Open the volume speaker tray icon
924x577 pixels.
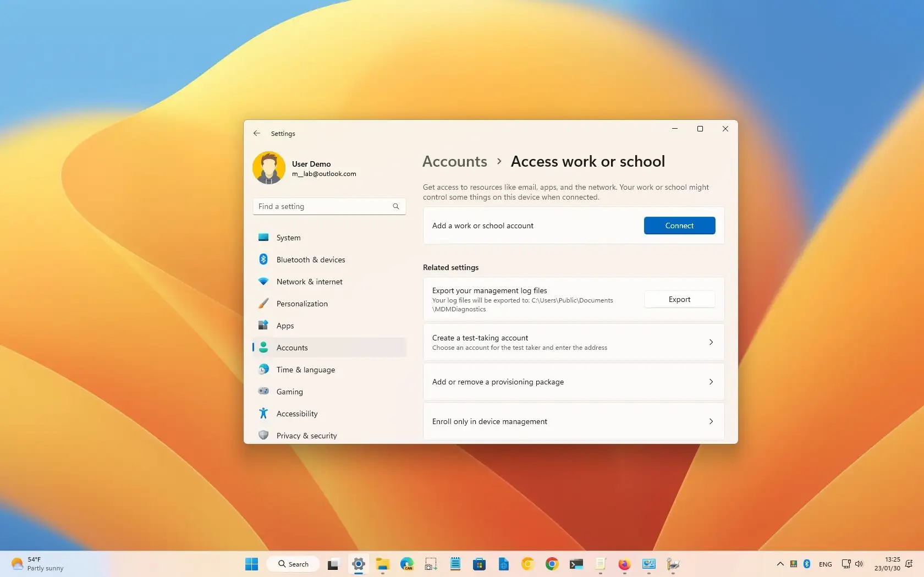point(859,564)
